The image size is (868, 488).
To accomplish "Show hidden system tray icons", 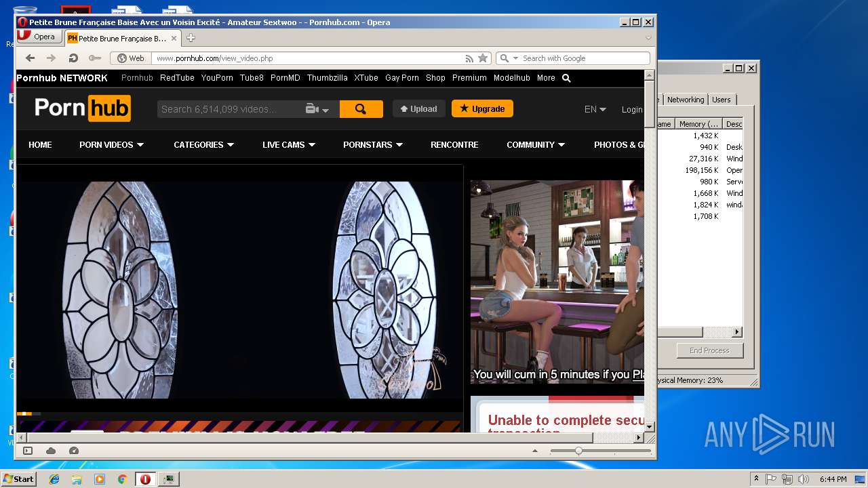I will pyautogui.click(x=756, y=479).
